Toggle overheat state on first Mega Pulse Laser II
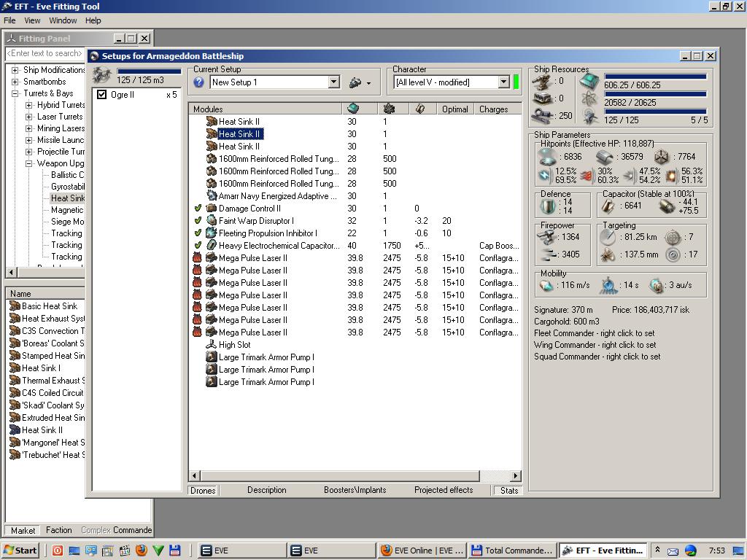The height and width of the screenshot is (560, 747). 197,257
